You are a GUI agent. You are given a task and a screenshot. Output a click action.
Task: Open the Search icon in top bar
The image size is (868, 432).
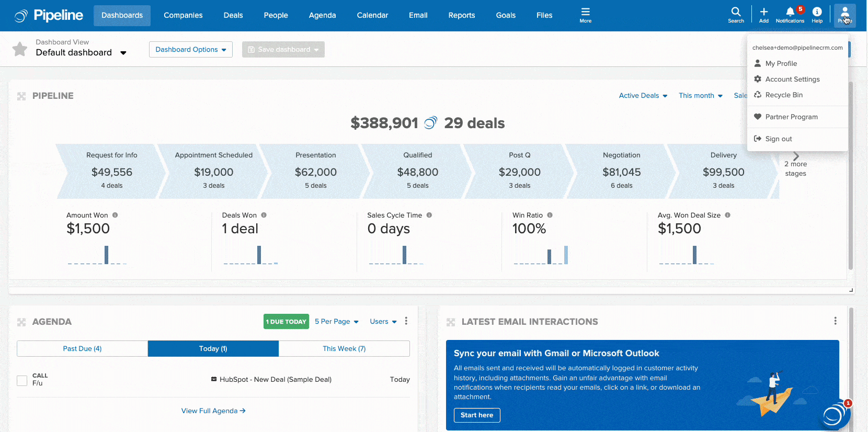(736, 15)
